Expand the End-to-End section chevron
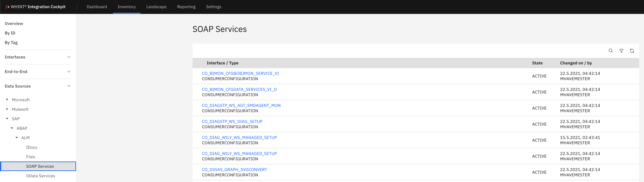644x182 pixels. [69, 72]
